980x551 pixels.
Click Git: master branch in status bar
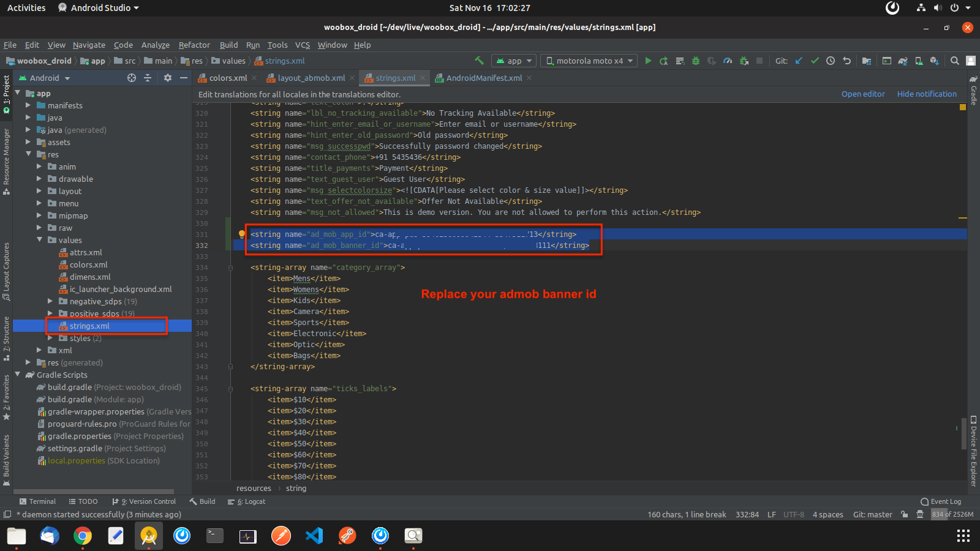[872, 514]
